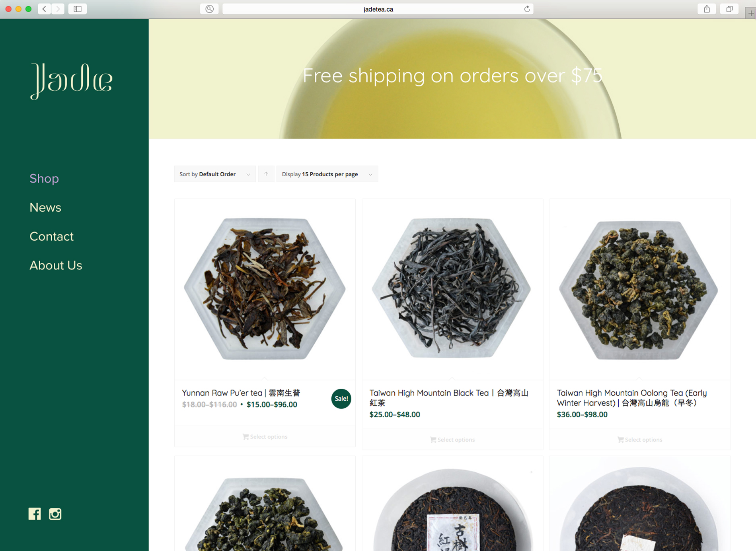Click the $36.00–$98.00 price

click(582, 415)
